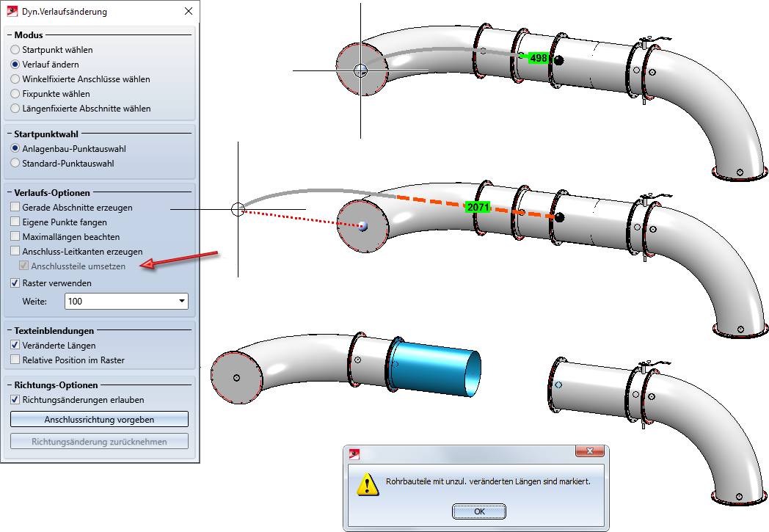
Task: Open the Weite dropdown list
Action: point(182,301)
